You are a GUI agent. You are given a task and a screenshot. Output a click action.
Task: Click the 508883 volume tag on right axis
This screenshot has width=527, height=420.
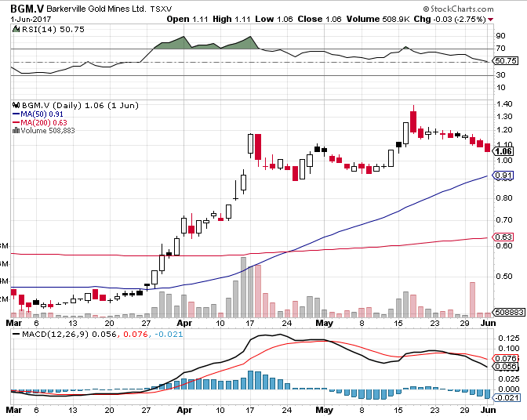coord(509,312)
